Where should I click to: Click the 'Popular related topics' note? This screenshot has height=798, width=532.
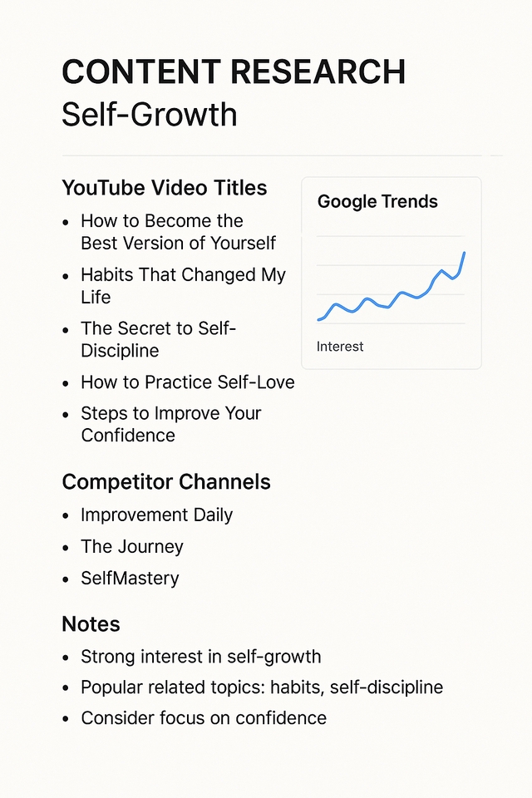[x=262, y=687]
